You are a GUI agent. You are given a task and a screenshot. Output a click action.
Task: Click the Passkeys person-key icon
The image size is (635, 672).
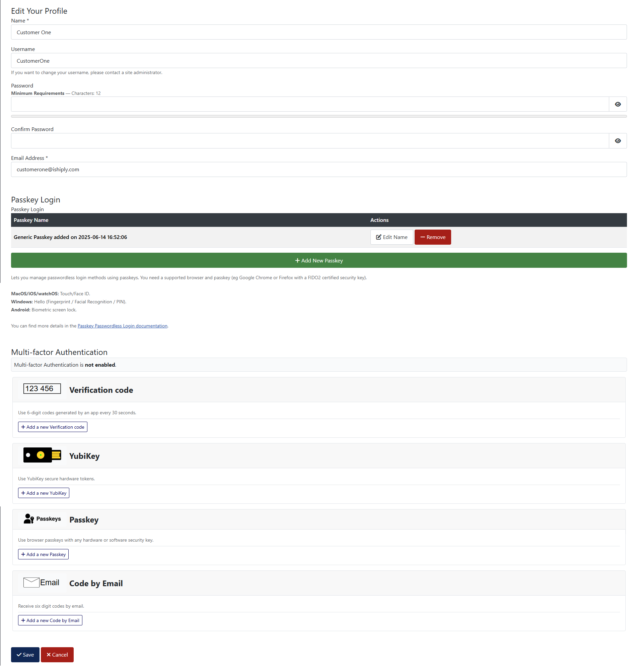pos(42,518)
